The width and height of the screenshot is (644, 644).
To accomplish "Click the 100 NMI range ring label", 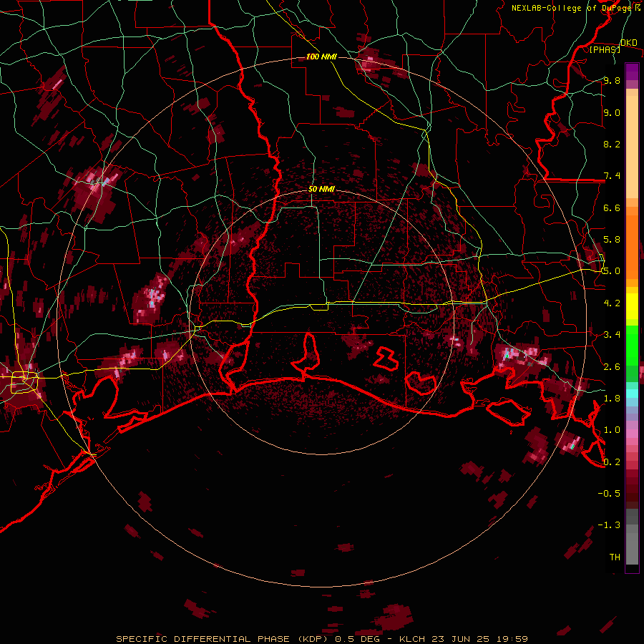I will (x=321, y=57).
